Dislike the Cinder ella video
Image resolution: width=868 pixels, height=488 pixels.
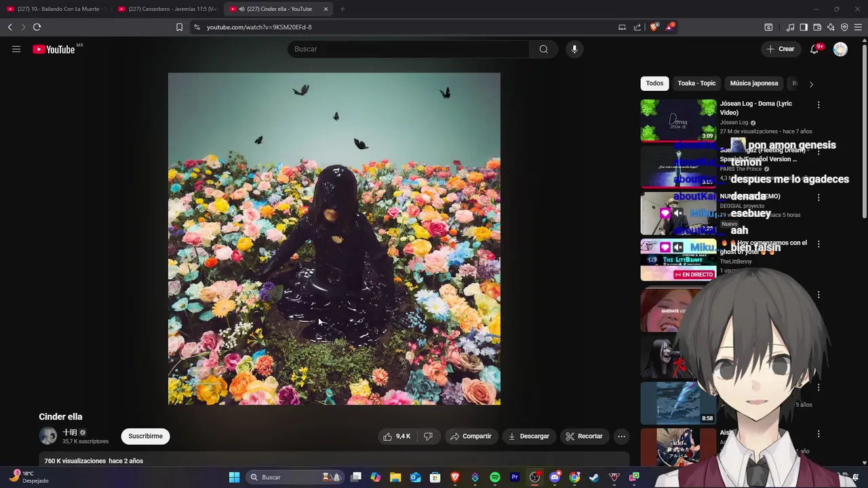coord(428,436)
